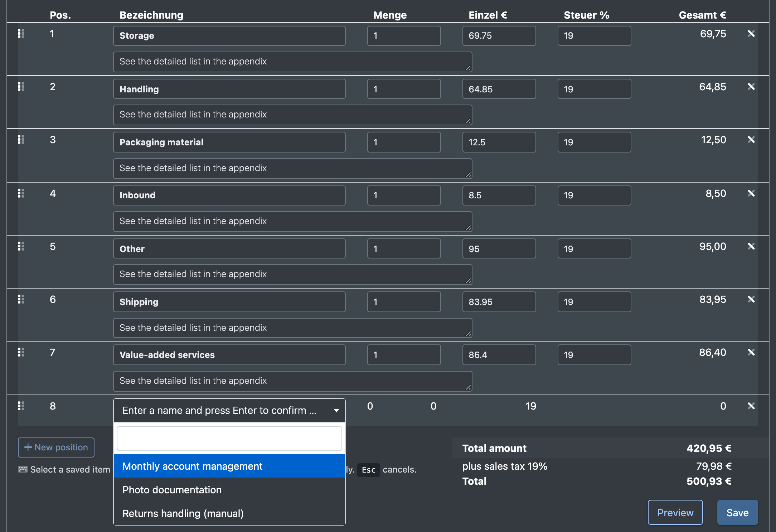776x532 pixels.
Task: Click the drag handle of position 8
Action: 21,406
